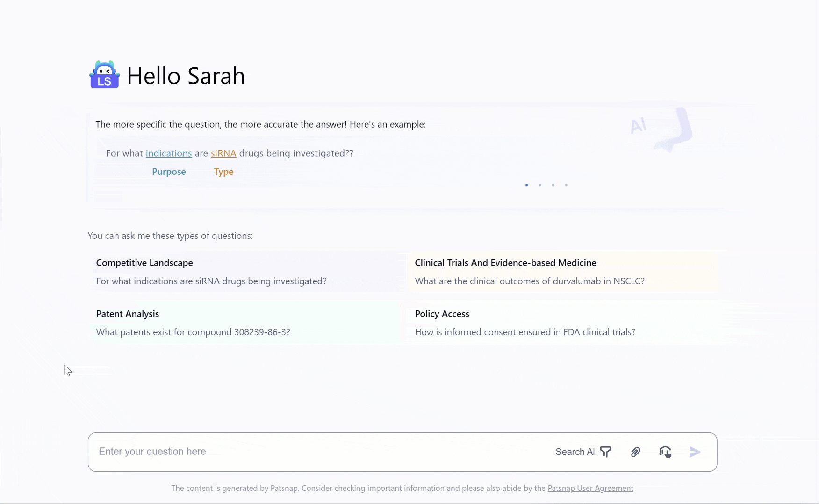Screen dimensions: 819x504
Task: Click the house-with-pointer icon in input box
Action: click(665, 452)
